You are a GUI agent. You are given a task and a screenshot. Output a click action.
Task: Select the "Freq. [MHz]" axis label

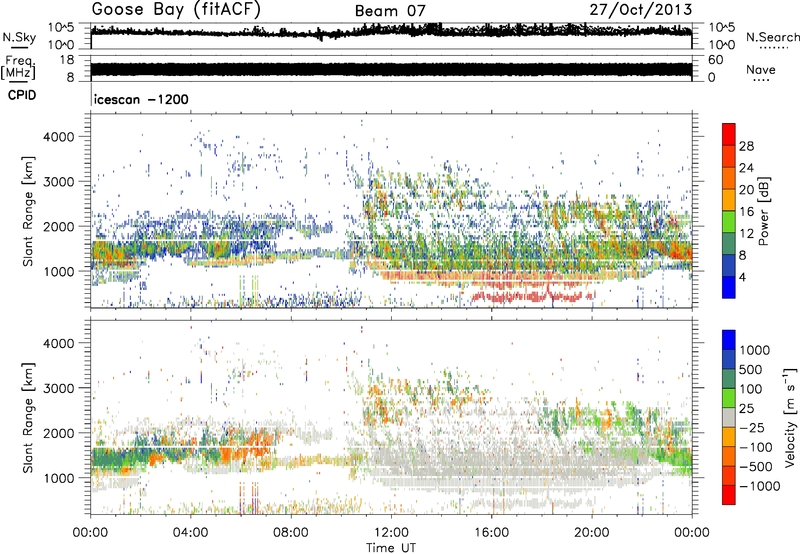(18, 67)
